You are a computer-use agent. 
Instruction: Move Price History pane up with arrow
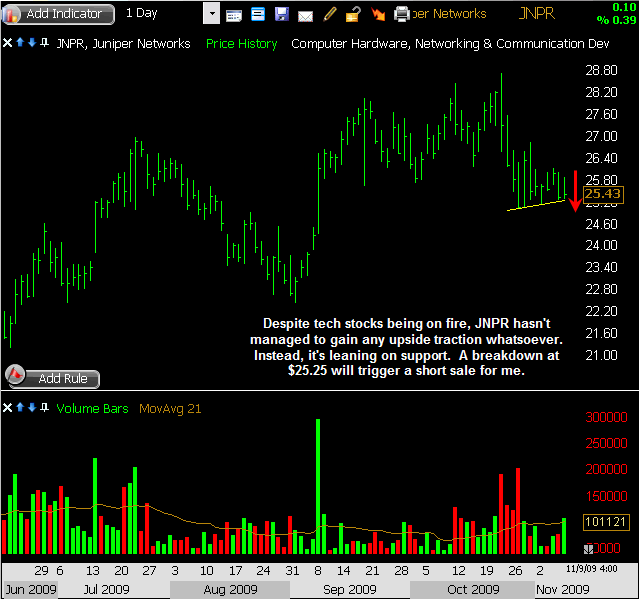(20, 44)
